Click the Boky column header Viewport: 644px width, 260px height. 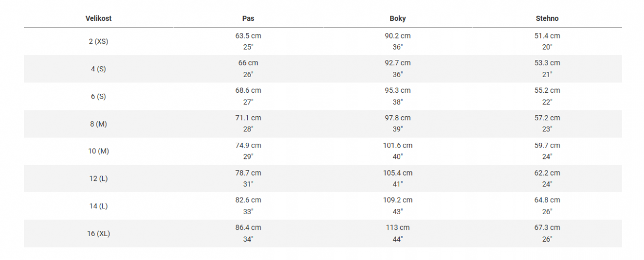click(x=398, y=18)
